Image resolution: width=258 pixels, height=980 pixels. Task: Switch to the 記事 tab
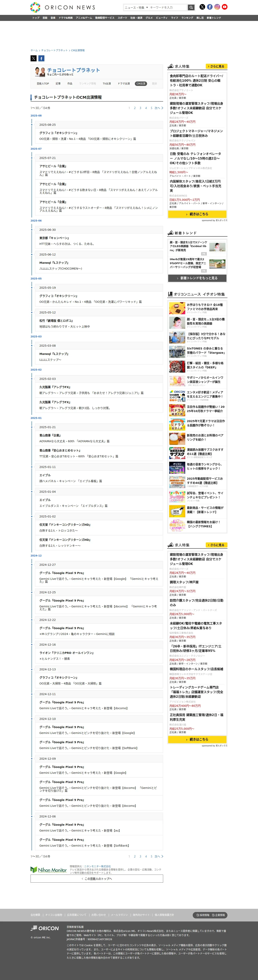tap(58, 84)
